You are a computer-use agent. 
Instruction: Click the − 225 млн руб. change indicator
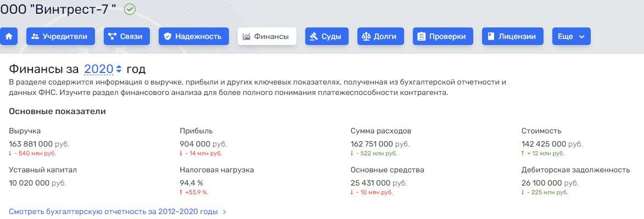545,192
